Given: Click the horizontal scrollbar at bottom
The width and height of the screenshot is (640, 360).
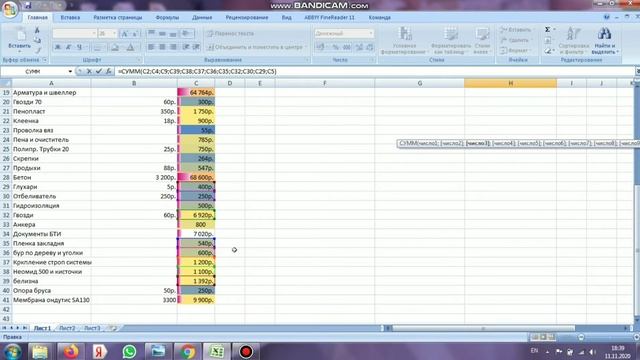Looking at the screenshot, I should (x=484, y=328).
